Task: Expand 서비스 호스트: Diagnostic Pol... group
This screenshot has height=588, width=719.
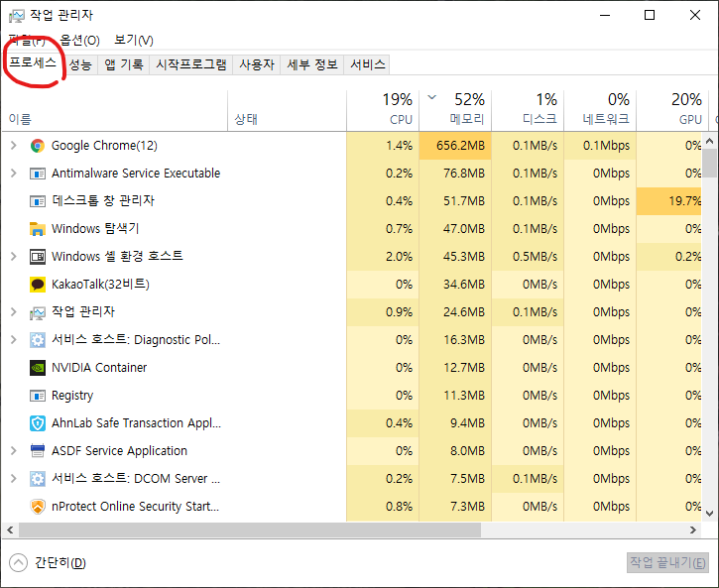Action: 14,340
